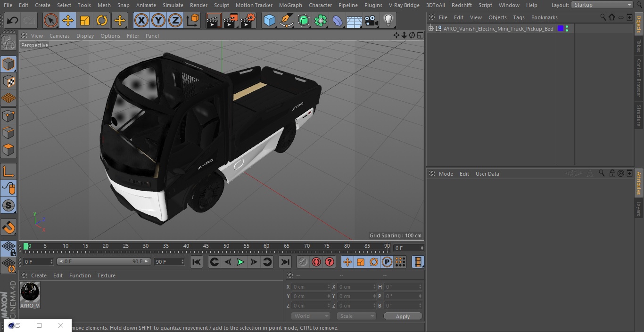This screenshot has height=332, width=644.
Task: Click the Make Editable icon
Action: (8, 43)
